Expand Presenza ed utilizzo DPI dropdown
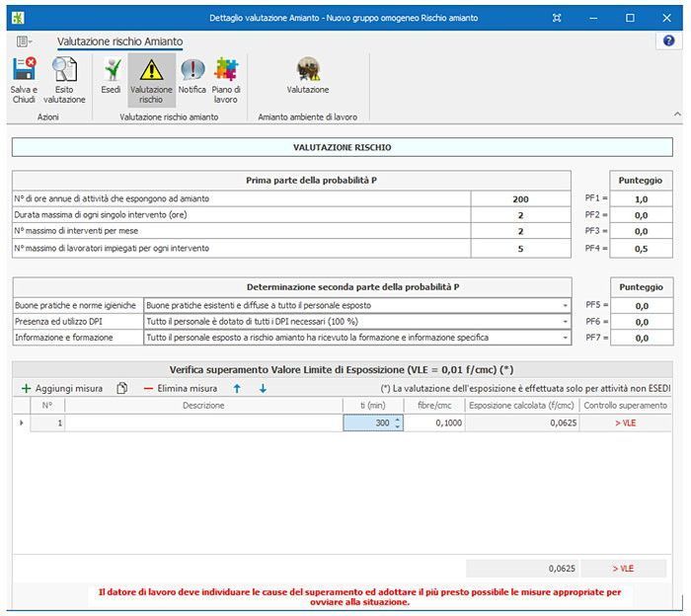 [x=566, y=322]
